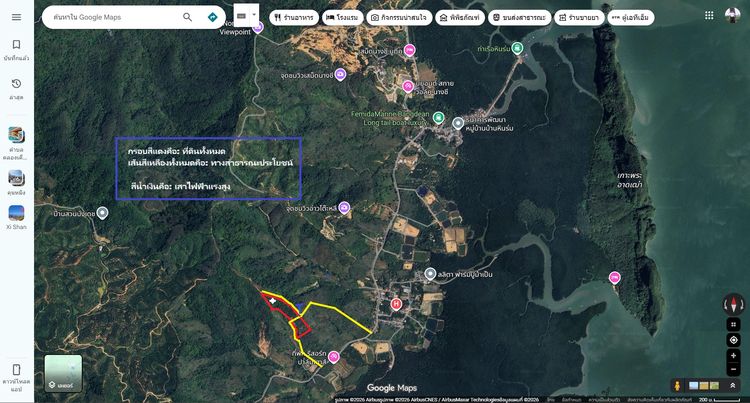Screen dimensions: 750x403
Task: Zoom out with the minus button
Action: point(733,370)
